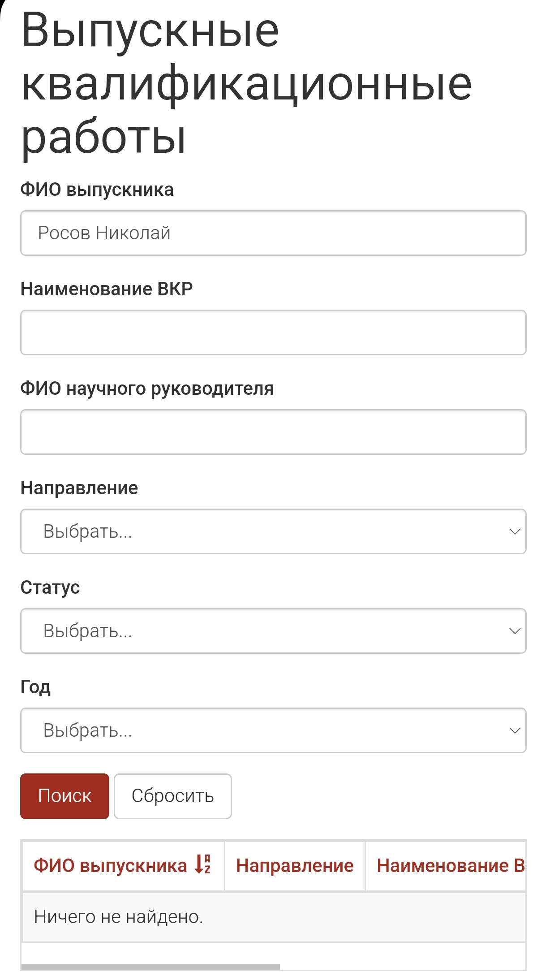Expand the Направление dropdown chevron

click(515, 531)
